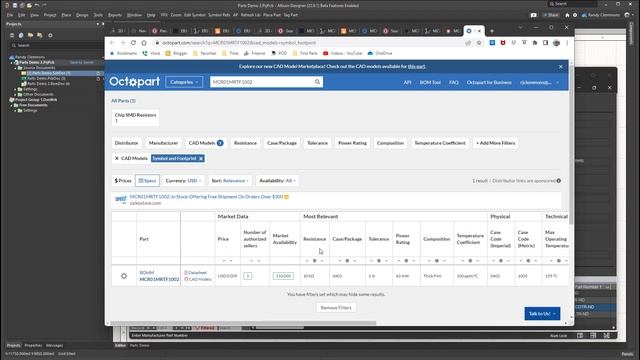This screenshot has width=640, height=360.
Task: Reload the Octopart browser page
Action: [133, 42]
